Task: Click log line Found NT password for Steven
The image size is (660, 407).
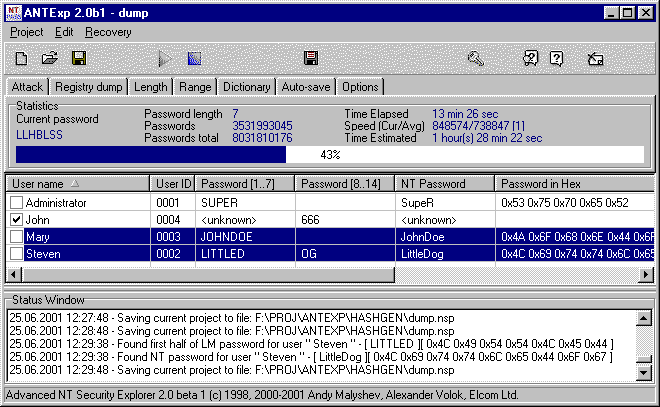Action: (x=311, y=357)
